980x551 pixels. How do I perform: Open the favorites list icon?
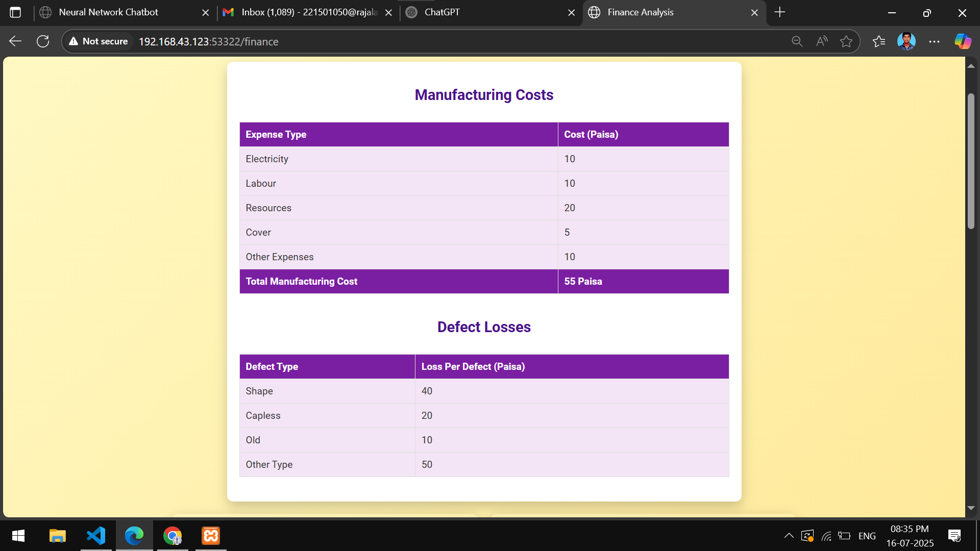tap(879, 41)
